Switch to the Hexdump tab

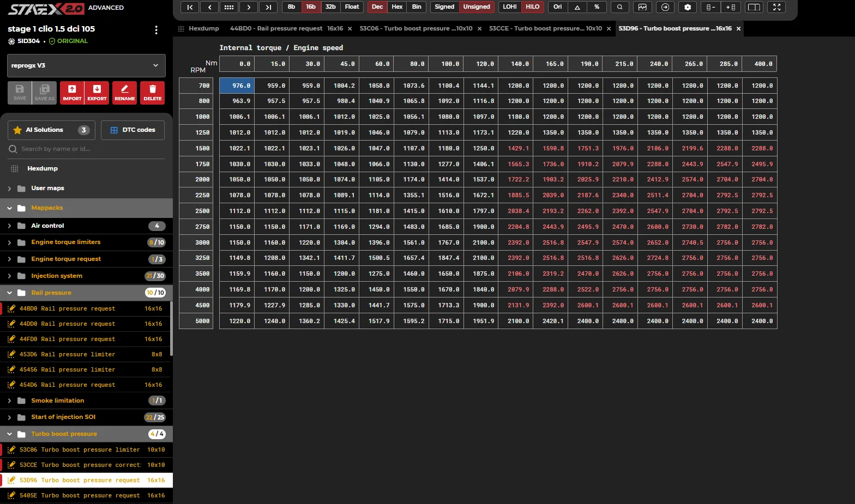click(199, 28)
